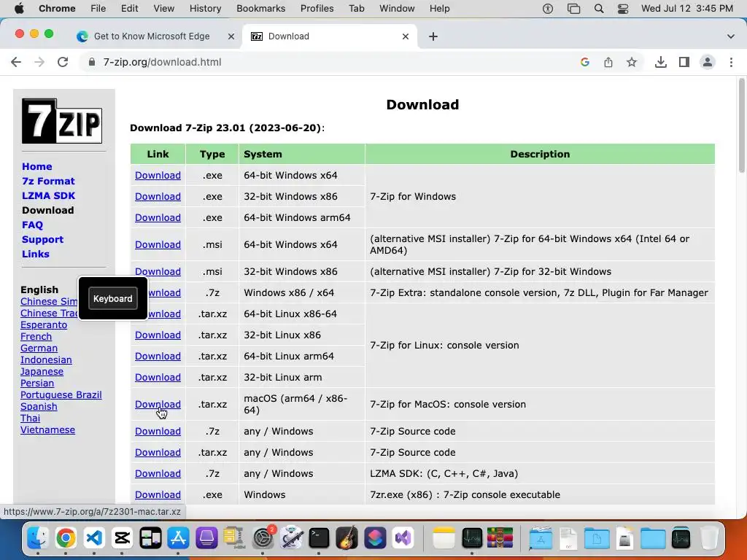Viewport: 747px width, 560px height.
Task: Open Chrome downloads tray icon
Action: [x=661, y=62]
